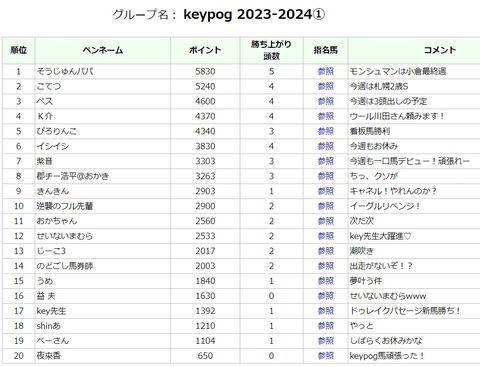The width and height of the screenshot is (480, 367).
Task: Click the 勝ち上がり頭数 column header
Action: [271, 50]
